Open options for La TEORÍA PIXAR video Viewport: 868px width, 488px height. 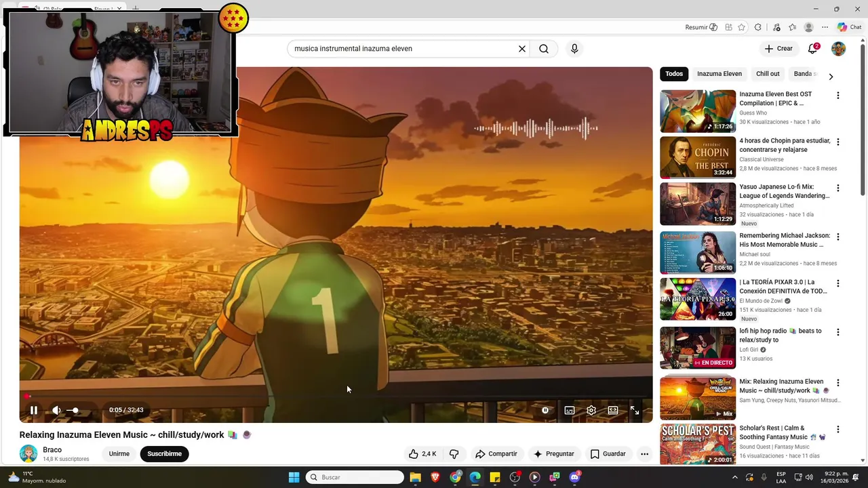(838, 284)
